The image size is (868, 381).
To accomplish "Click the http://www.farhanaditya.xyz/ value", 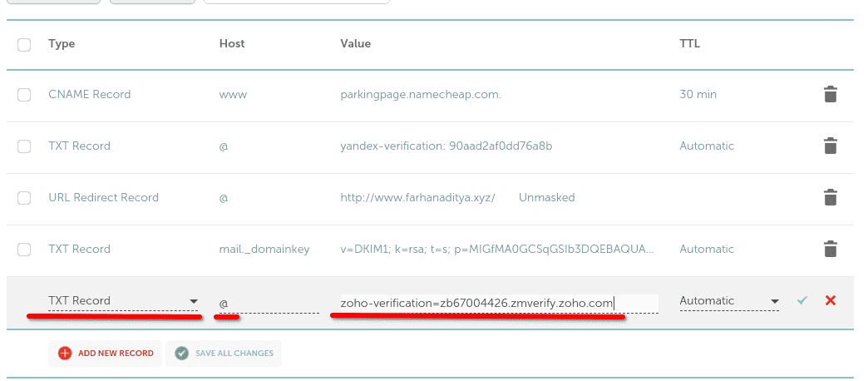I will (418, 198).
